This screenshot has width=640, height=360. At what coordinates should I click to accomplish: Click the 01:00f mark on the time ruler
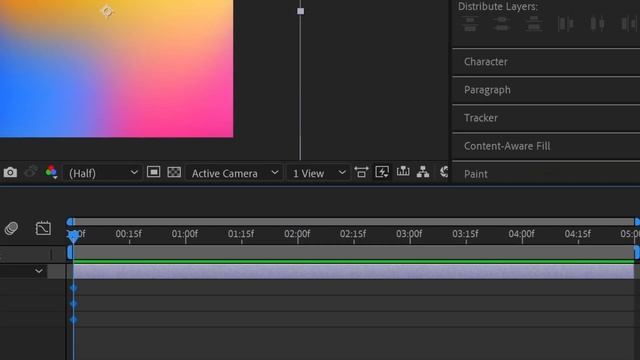[184, 234]
